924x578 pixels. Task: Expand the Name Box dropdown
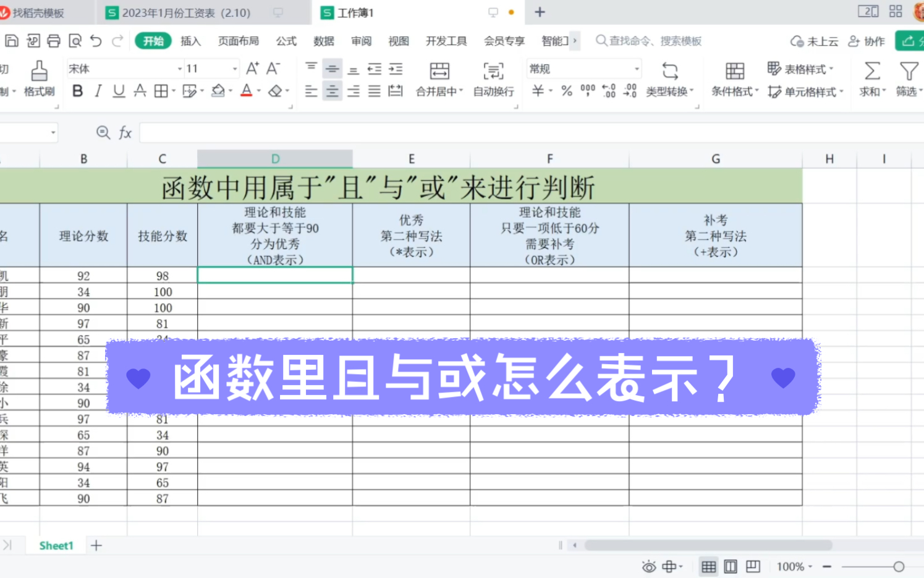pyautogui.click(x=53, y=132)
